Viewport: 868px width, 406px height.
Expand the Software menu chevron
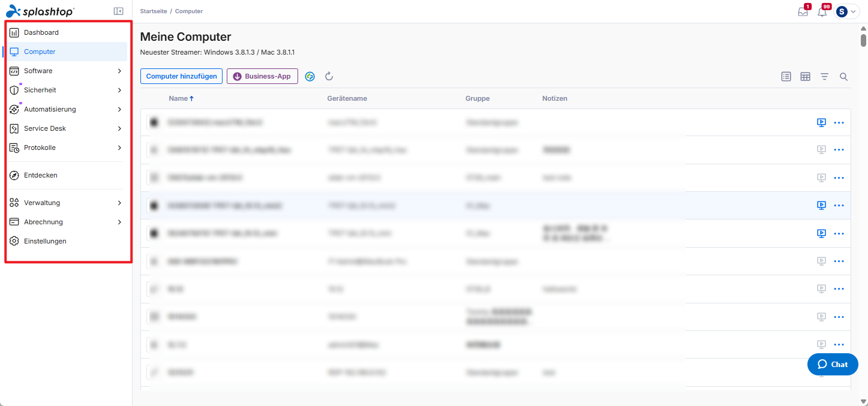119,71
